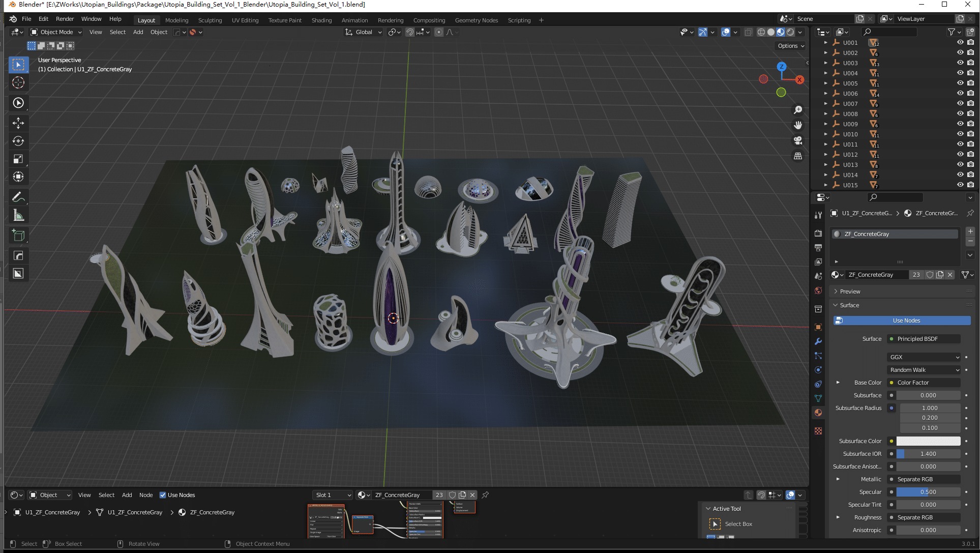The image size is (980, 553).
Task: Click the Specular value slider field
Action: coord(928,492)
